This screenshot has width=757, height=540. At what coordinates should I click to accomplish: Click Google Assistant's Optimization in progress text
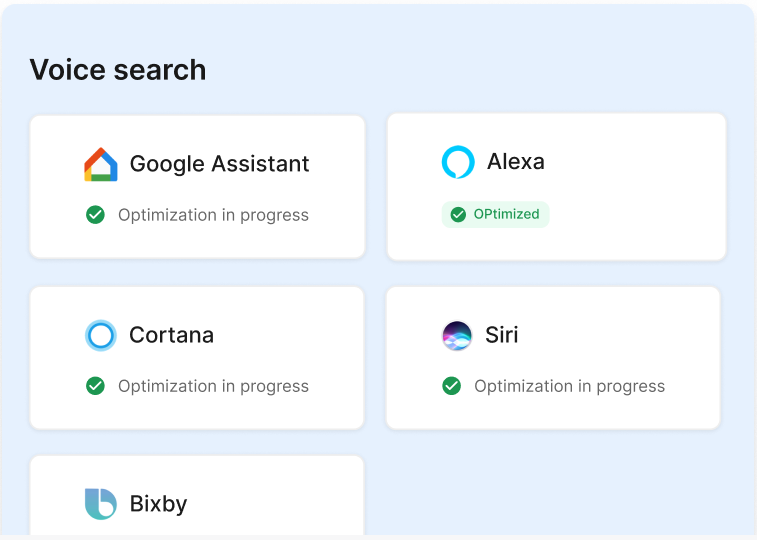[x=213, y=215]
